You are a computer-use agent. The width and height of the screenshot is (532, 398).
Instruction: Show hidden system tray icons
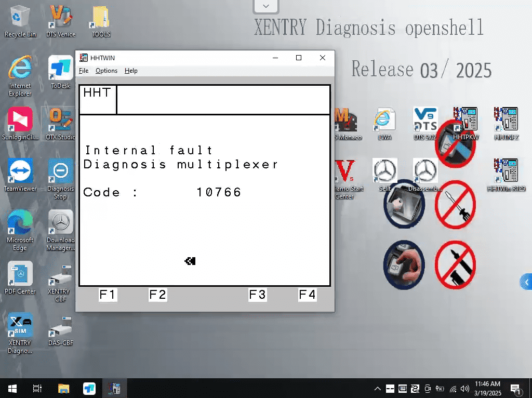tap(378, 389)
